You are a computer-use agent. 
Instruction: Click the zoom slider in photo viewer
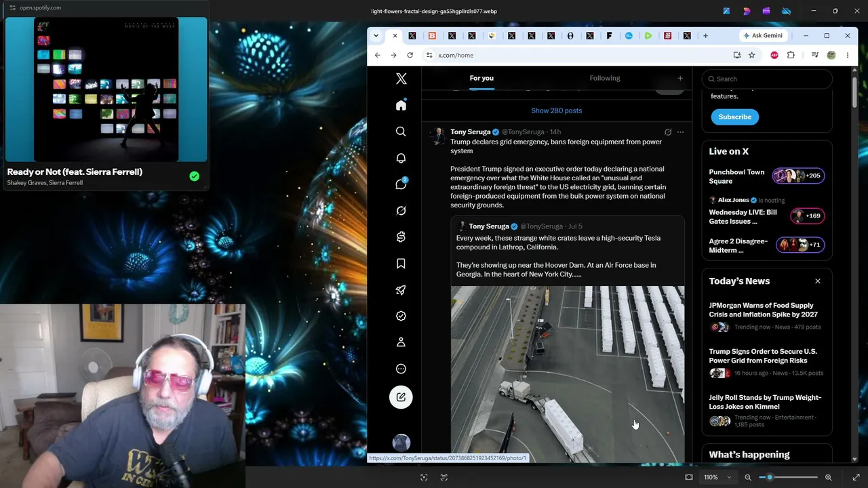coord(789,477)
